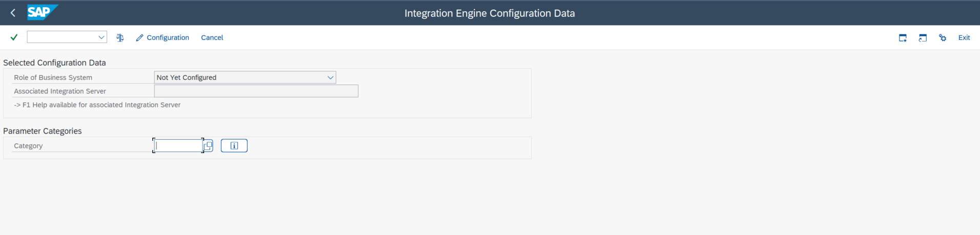980x235 pixels.
Task: Confirm with the green checkmark icon
Action: pyautogui.click(x=14, y=37)
